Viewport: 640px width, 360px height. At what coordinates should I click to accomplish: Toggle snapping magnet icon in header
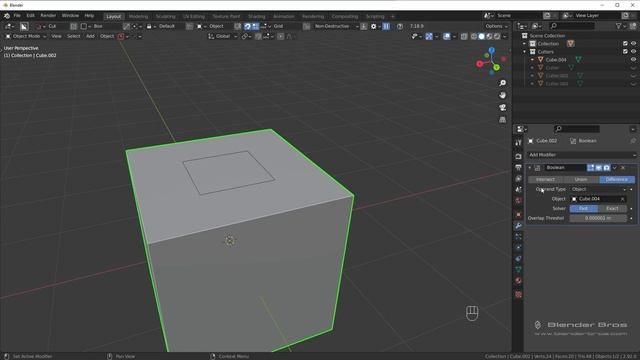tap(258, 36)
